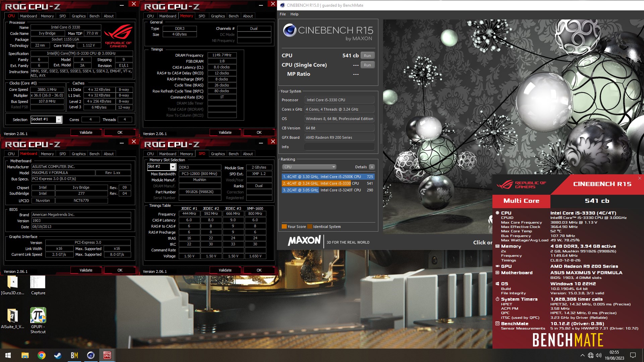Click the Details label in Ranking panel
Screen dimensions: 644x362
(361, 167)
